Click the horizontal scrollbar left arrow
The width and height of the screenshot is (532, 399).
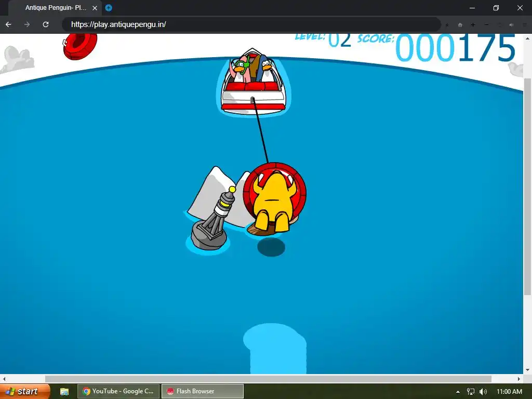coord(4,379)
